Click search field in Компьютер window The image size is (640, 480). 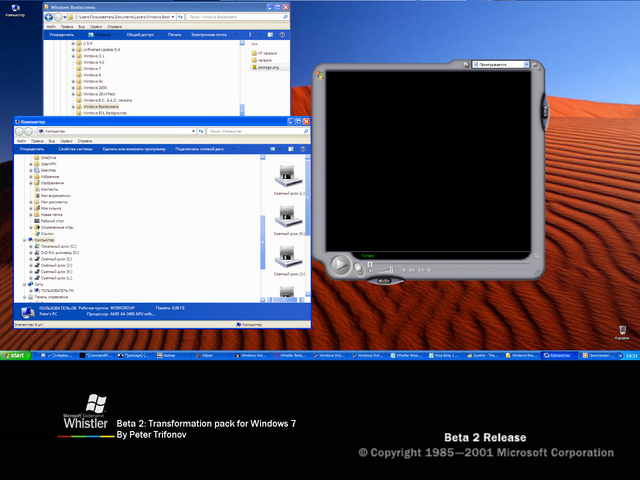tap(256, 131)
